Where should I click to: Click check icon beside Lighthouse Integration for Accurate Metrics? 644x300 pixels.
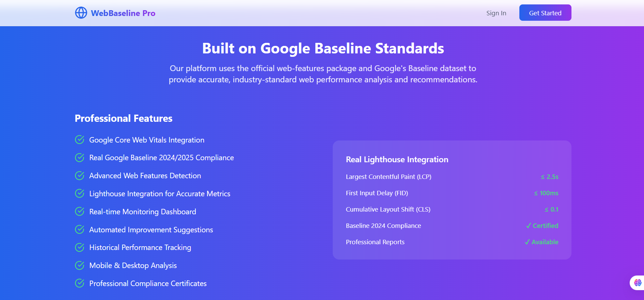coord(80,194)
